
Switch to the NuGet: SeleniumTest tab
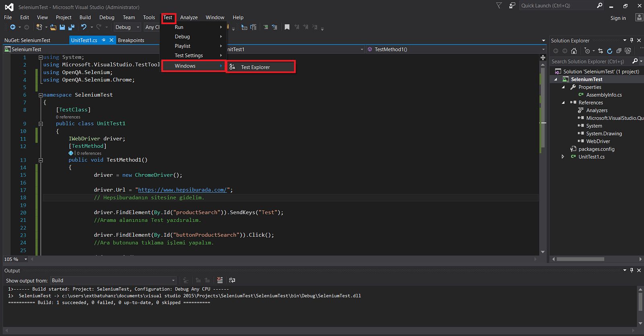(x=27, y=40)
